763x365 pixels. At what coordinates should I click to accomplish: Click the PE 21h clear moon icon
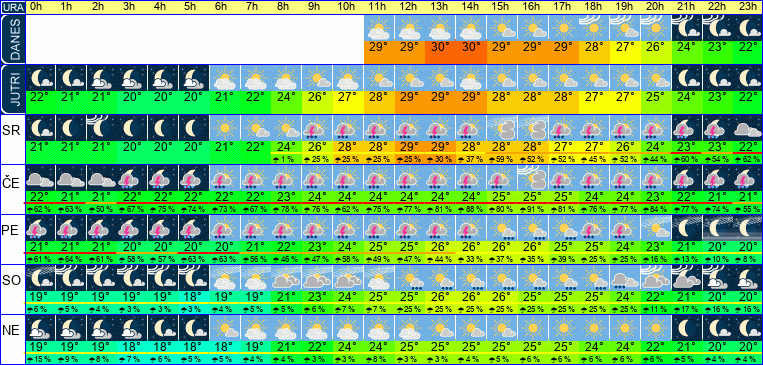pyautogui.click(x=687, y=228)
